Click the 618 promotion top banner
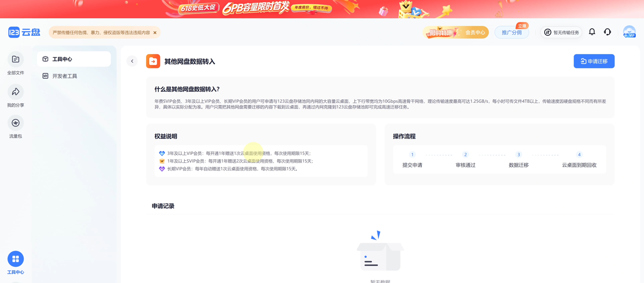 tap(322, 9)
